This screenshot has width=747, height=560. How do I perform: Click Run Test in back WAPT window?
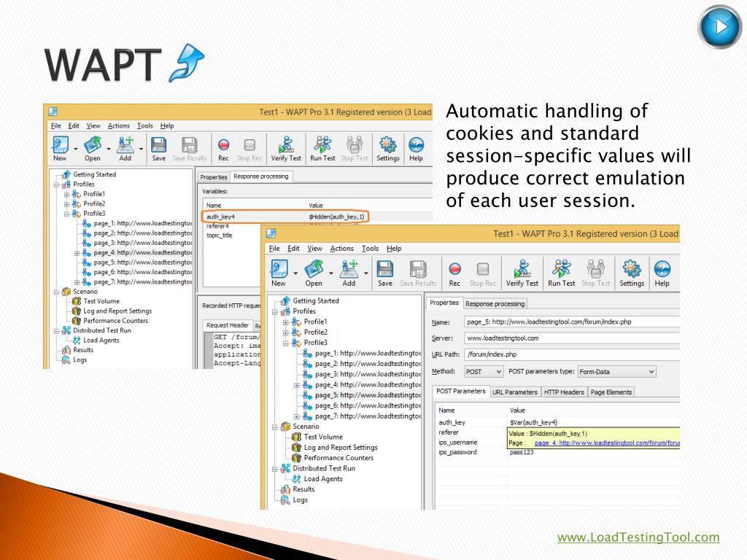(322, 149)
